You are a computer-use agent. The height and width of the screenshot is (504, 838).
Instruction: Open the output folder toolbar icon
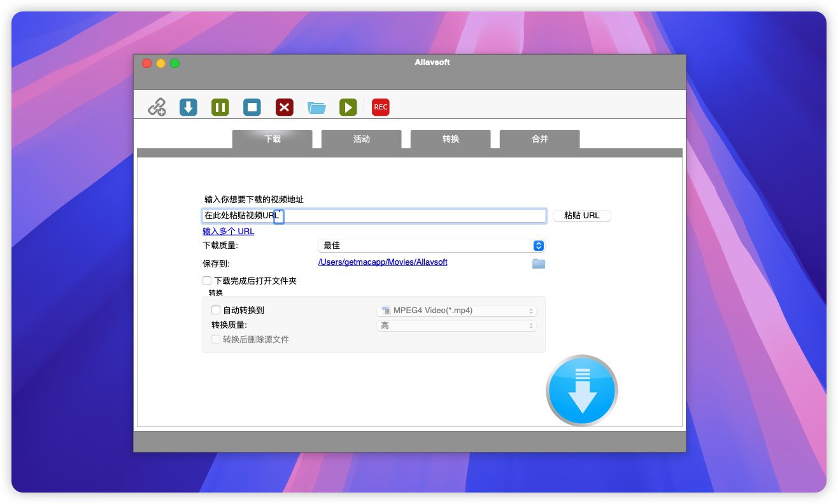click(316, 107)
